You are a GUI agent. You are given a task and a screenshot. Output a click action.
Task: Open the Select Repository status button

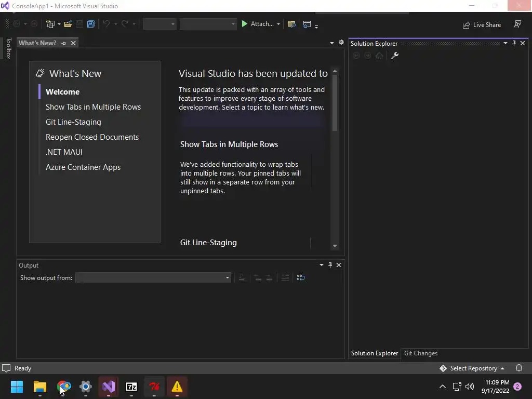[472, 368]
